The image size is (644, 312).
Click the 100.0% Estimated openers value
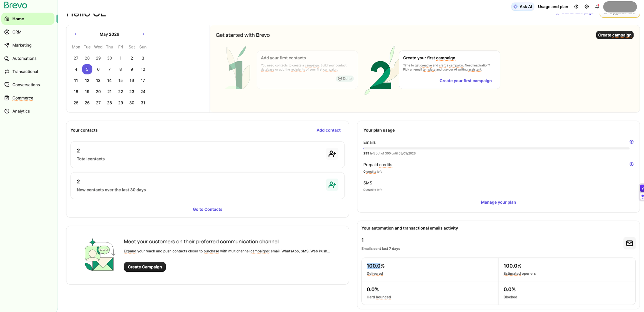click(512, 266)
